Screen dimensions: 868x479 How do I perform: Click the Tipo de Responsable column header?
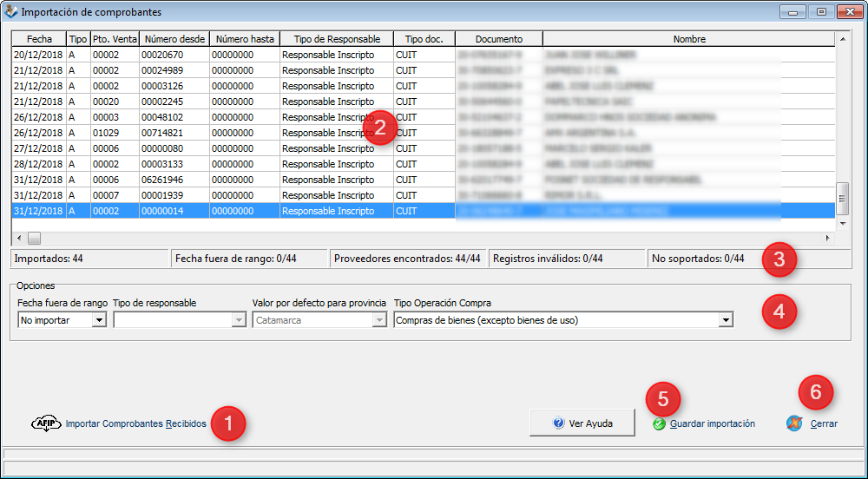(x=337, y=39)
